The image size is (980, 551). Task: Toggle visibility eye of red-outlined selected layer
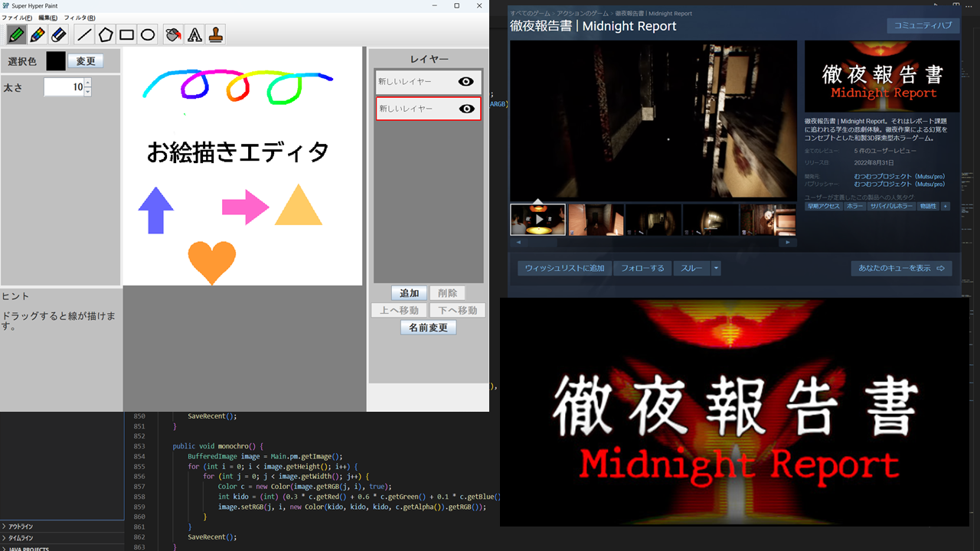(466, 109)
